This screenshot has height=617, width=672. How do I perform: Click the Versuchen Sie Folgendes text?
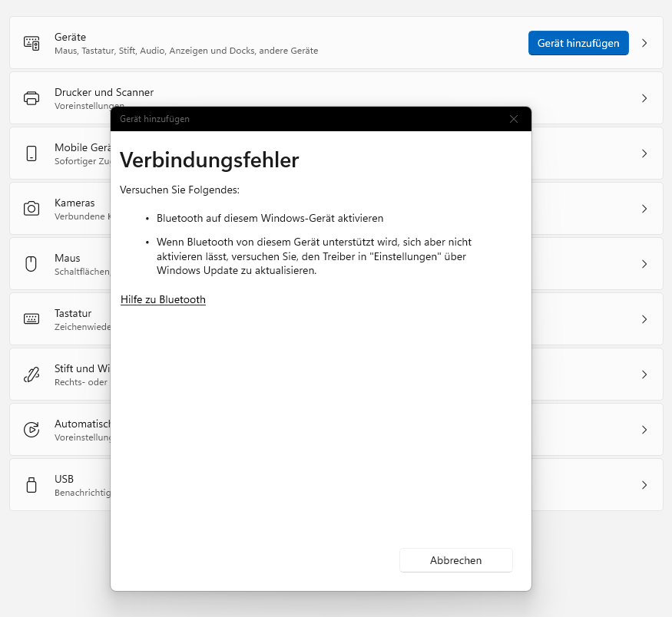coord(180,190)
